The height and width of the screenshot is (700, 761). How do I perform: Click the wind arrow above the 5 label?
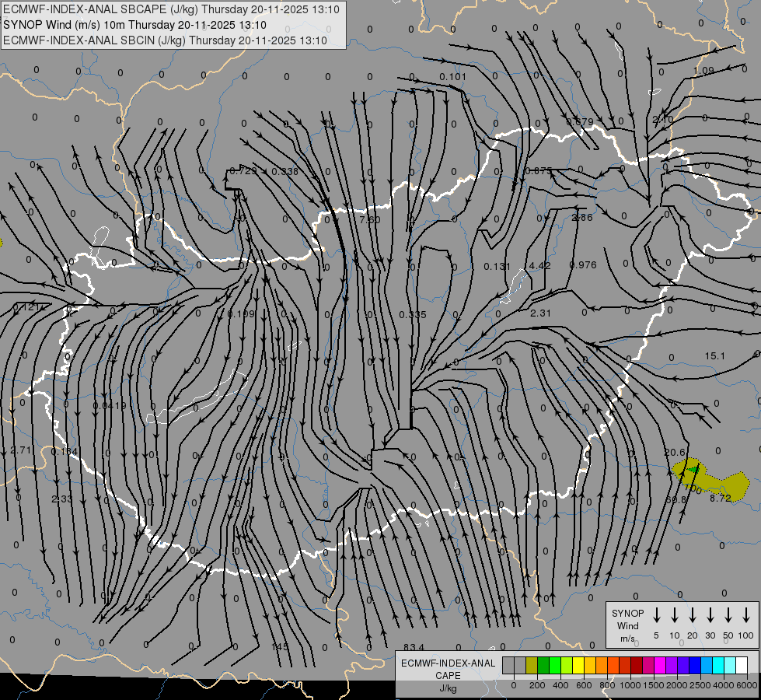tap(656, 615)
